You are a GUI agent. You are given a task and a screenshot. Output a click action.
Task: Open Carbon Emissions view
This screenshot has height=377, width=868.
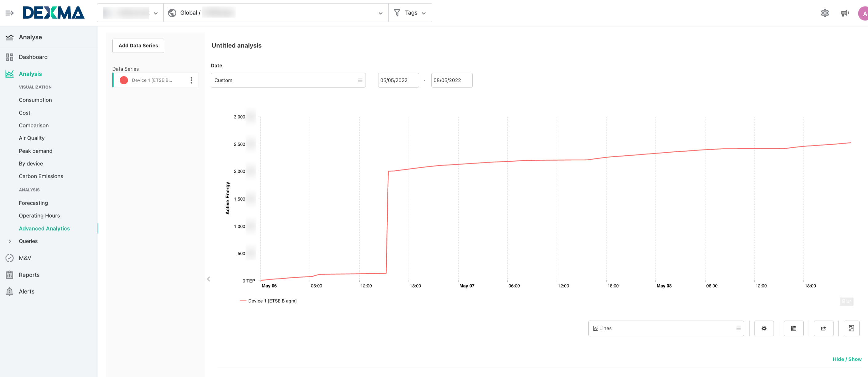coord(41,176)
